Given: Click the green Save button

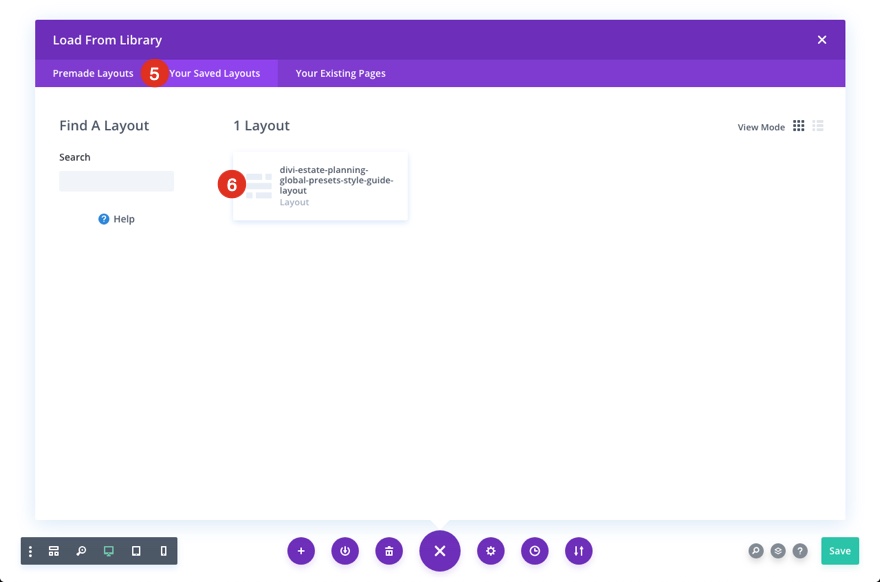Looking at the screenshot, I should point(840,551).
